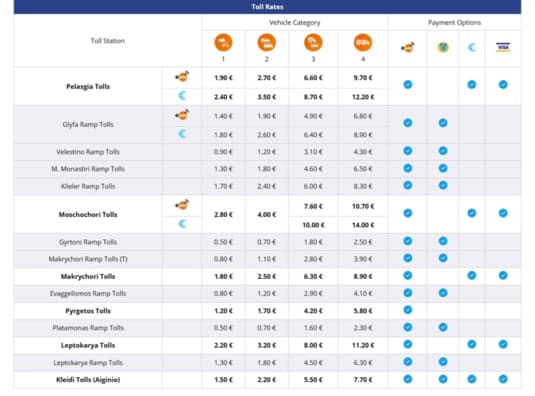Click the 14.00 € rate for Moschochori Tolls
The width and height of the screenshot is (535, 396).
click(363, 225)
